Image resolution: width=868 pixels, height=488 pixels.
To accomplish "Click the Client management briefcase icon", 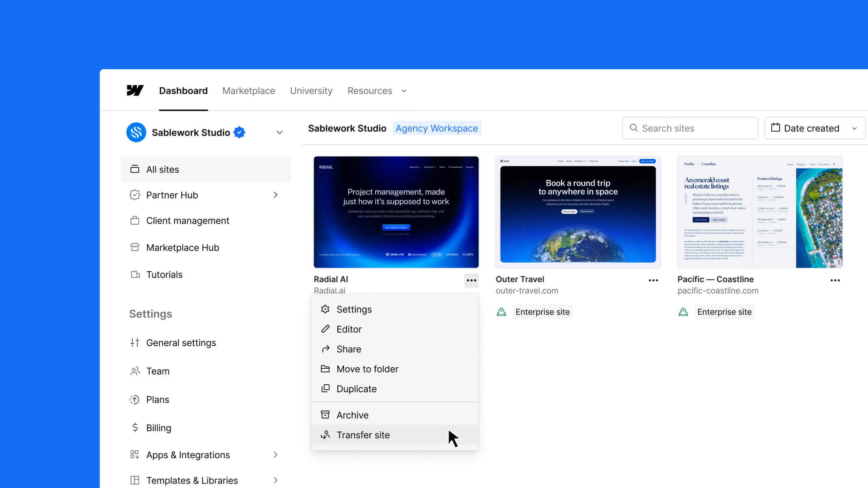I will (x=135, y=220).
